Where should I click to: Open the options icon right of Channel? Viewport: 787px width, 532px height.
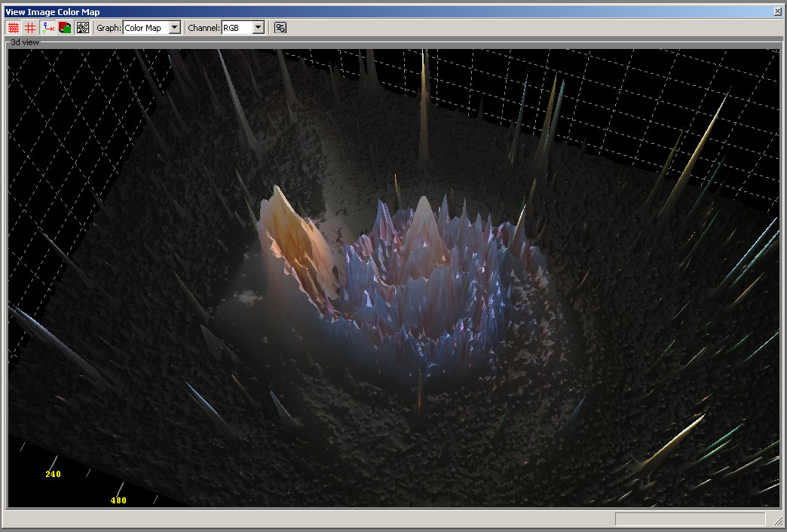pos(280,28)
